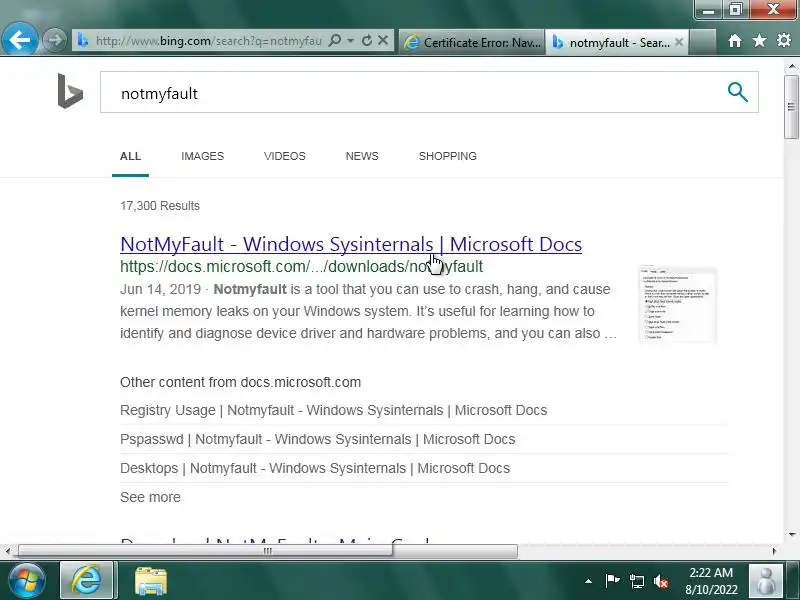
Task: Open the address bar autocomplete dropdown arrow
Action: point(350,40)
